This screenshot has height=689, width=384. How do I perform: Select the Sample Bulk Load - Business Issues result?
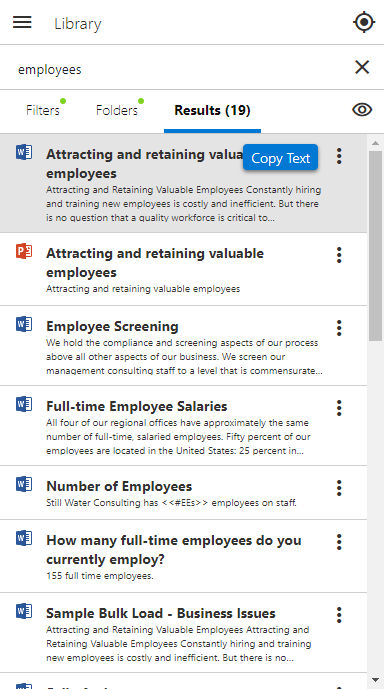[161, 613]
